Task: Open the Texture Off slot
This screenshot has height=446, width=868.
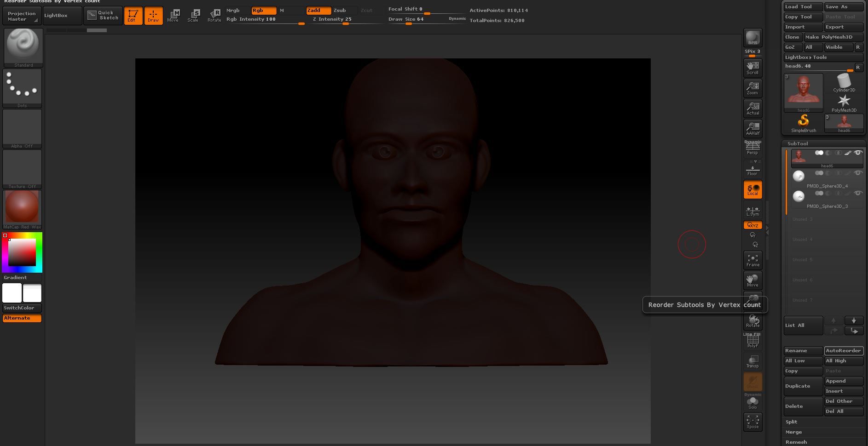Action: pyautogui.click(x=22, y=169)
